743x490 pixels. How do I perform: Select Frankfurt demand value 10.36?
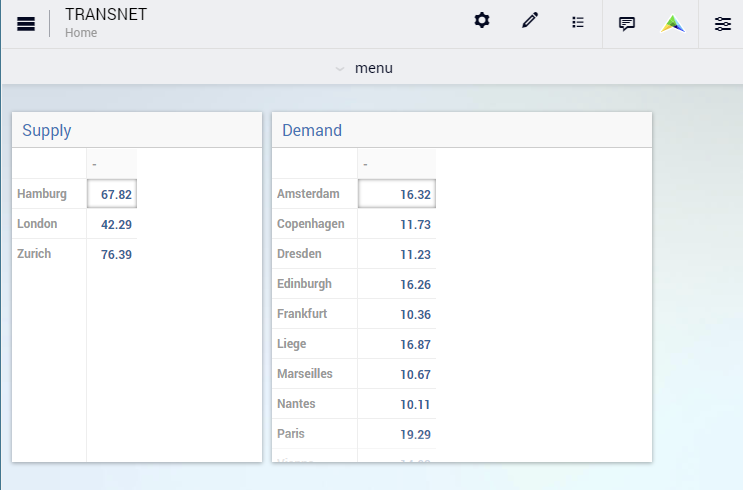pos(397,314)
